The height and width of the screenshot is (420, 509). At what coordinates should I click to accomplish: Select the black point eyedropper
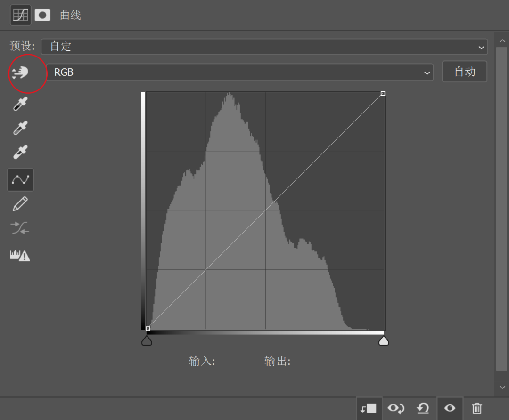[20, 104]
